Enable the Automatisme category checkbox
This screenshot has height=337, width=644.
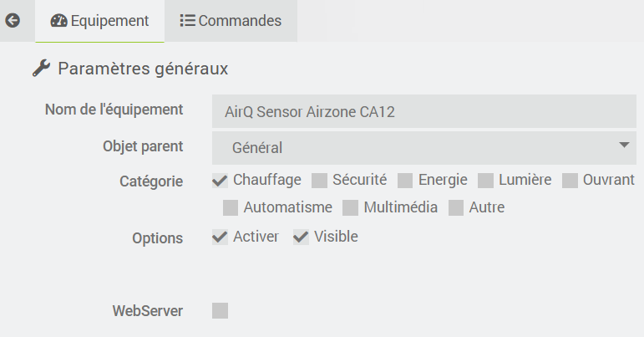click(x=231, y=207)
